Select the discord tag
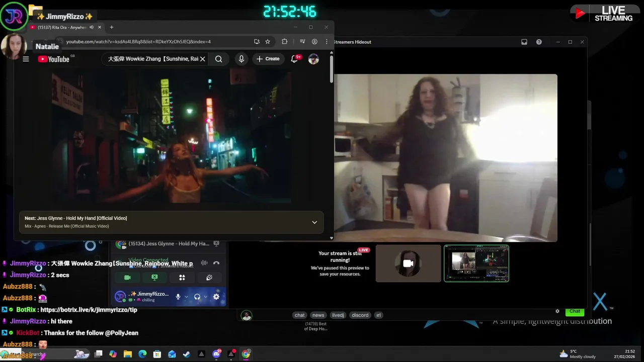This screenshot has width=644, height=362. [360, 315]
